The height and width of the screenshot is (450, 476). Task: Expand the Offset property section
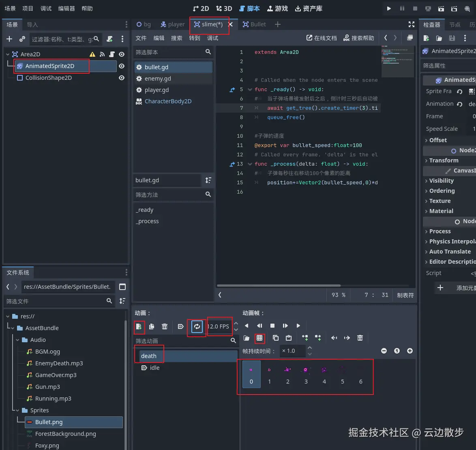pyautogui.click(x=438, y=140)
